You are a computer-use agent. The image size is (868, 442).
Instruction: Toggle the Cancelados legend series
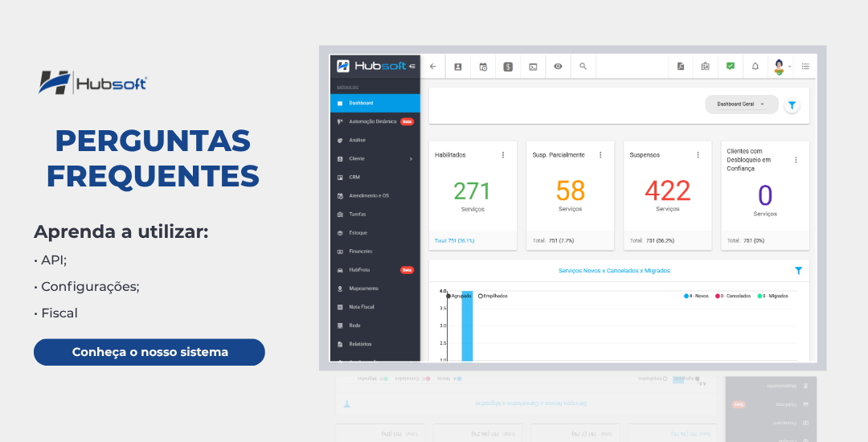pos(733,296)
